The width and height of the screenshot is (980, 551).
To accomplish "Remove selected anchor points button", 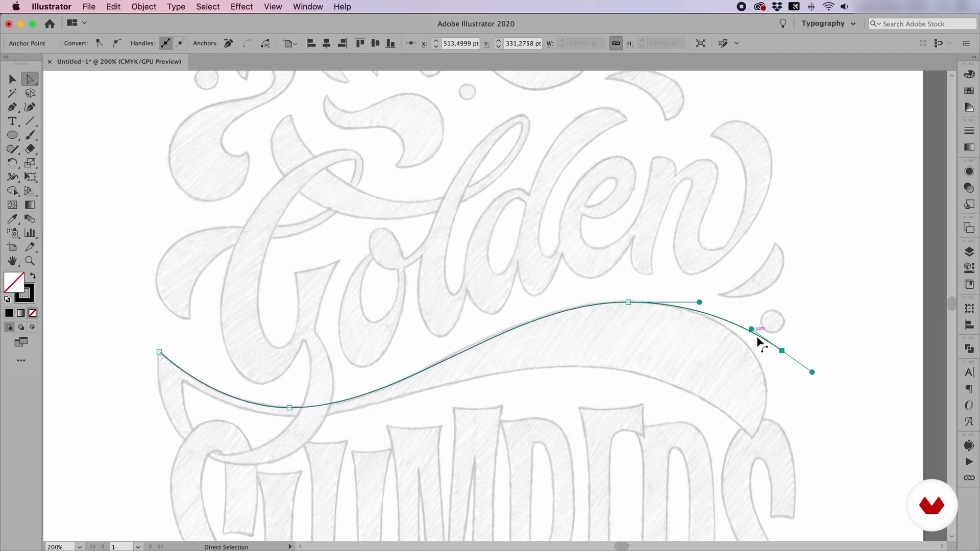I will point(228,43).
